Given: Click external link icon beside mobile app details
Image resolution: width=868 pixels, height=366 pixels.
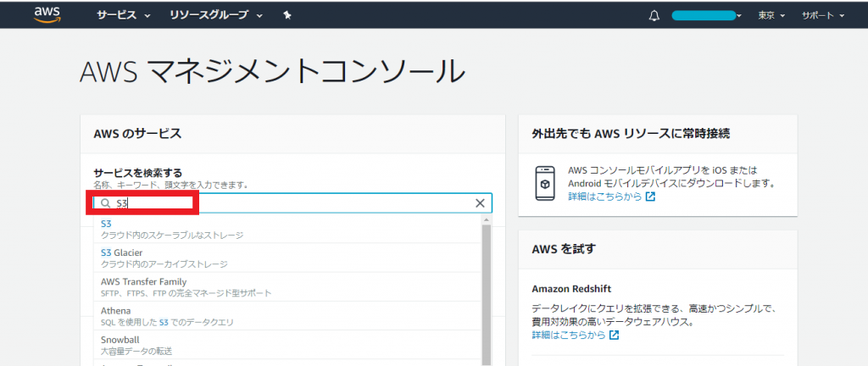Looking at the screenshot, I should [x=650, y=197].
